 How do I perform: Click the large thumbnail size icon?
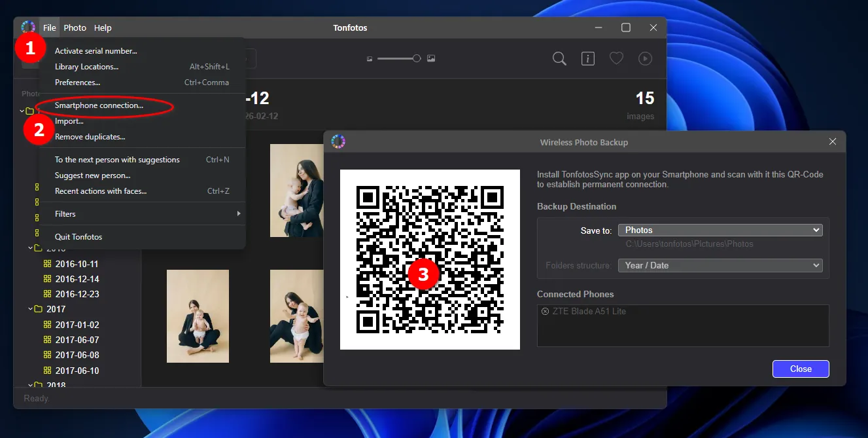pyautogui.click(x=431, y=59)
